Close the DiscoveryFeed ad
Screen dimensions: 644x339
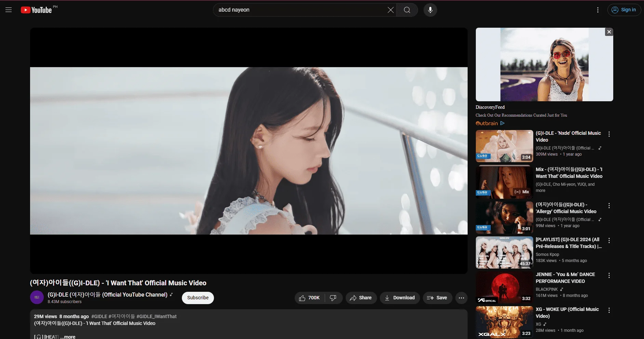609,32
